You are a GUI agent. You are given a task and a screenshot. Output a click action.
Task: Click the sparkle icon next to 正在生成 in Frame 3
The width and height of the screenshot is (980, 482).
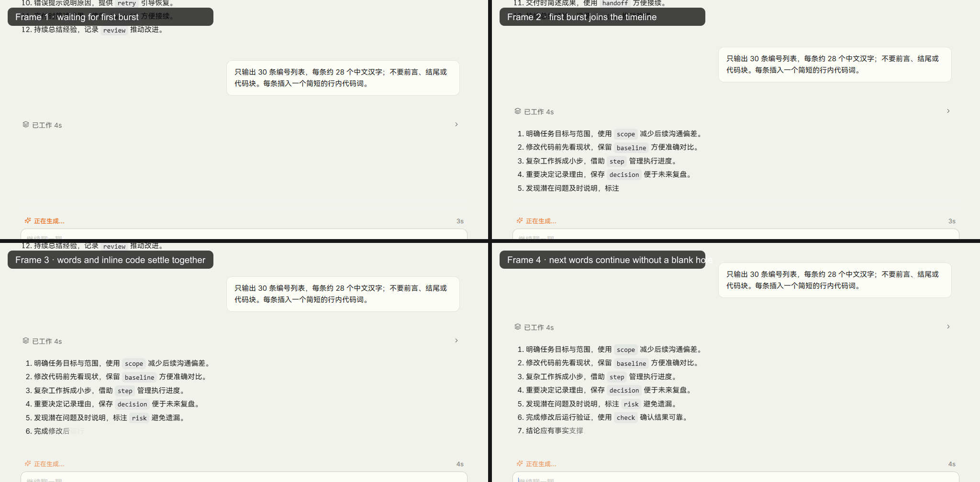pos(28,463)
